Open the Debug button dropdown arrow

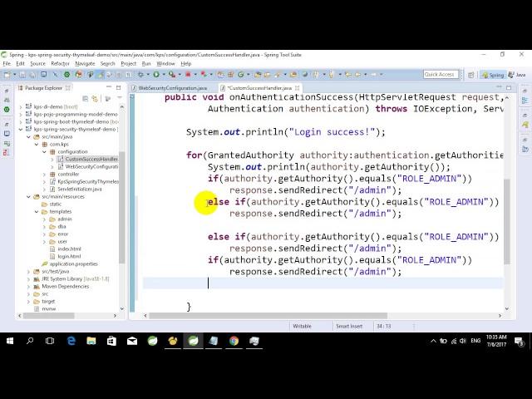(x=148, y=74)
